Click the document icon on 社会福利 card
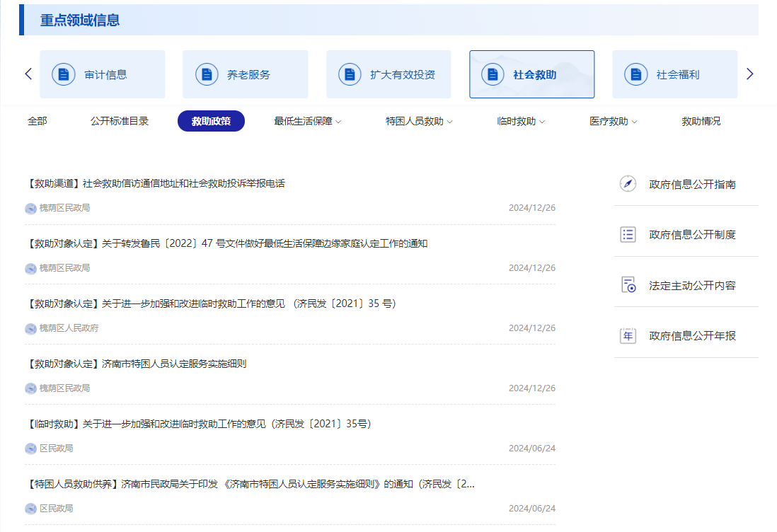 [x=635, y=74]
